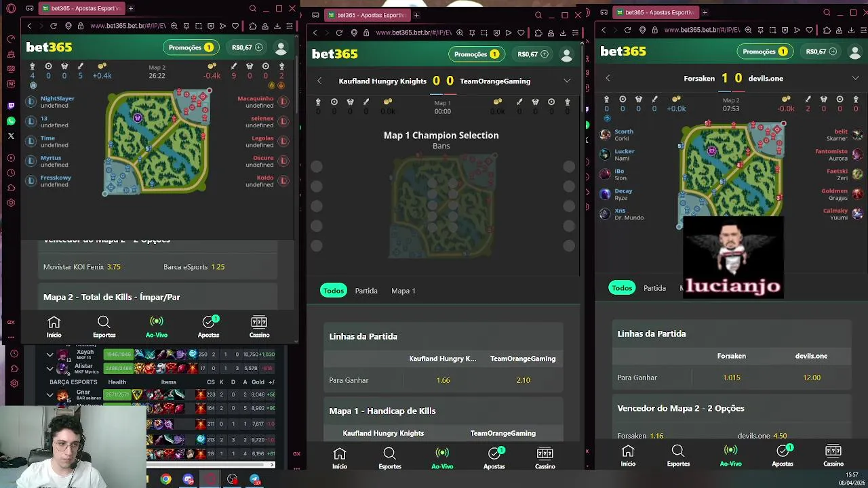This screenshot has height=488, width=868.
Task: Open account avatar in right bet365 window
Action: click(x=855, y=52)
